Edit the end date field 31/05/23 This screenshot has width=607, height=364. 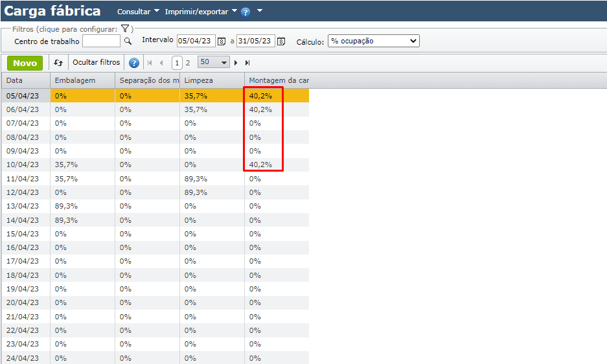click(255, 41)
